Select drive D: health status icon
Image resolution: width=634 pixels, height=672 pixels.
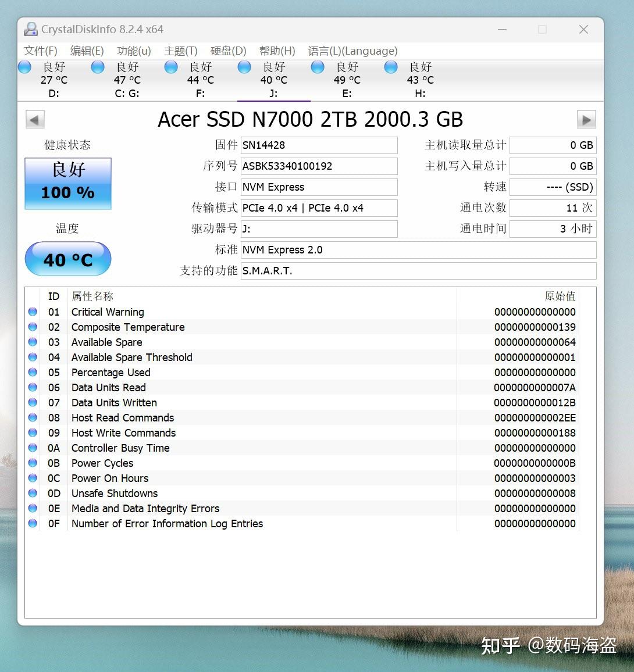pyautogui.click(x=24, y=67)
